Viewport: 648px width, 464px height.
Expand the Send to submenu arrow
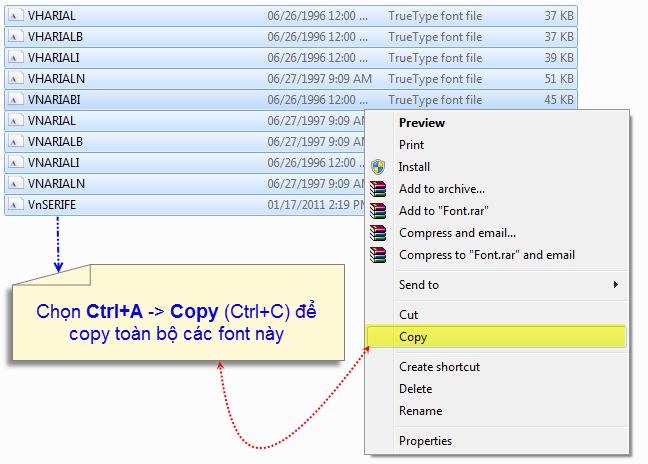point(615,285)
